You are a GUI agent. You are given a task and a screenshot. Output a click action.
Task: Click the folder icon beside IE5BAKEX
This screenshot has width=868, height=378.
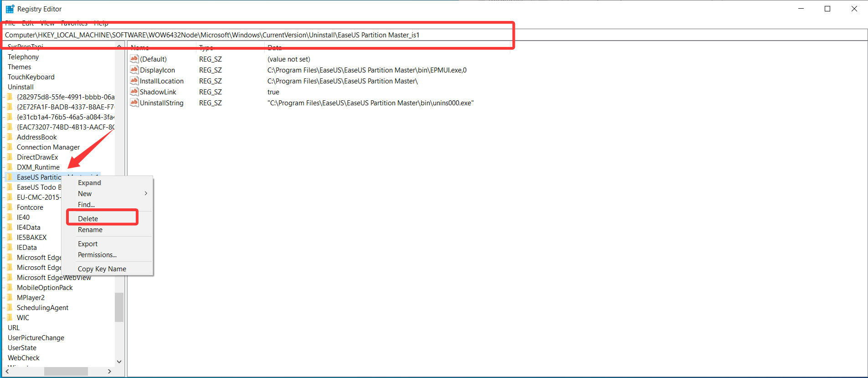(x=10, y=237)
